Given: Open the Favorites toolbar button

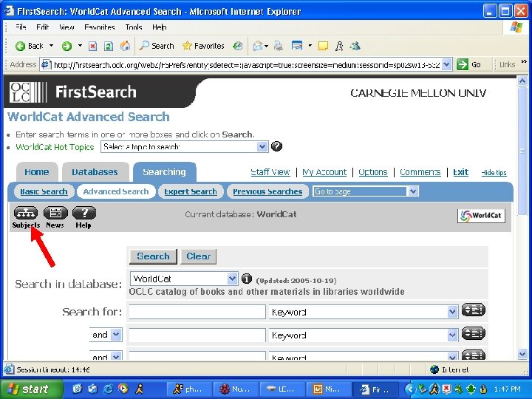Looking at the screenshot, I should point(203,46).
